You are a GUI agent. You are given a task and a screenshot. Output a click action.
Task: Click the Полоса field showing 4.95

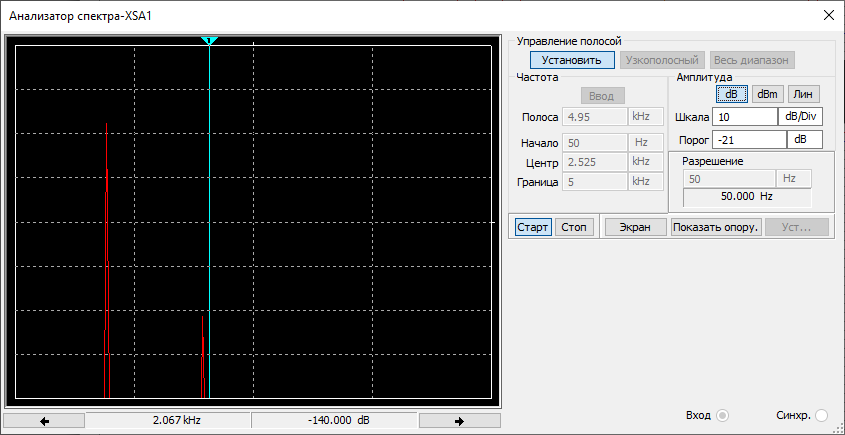coord(594,116)
